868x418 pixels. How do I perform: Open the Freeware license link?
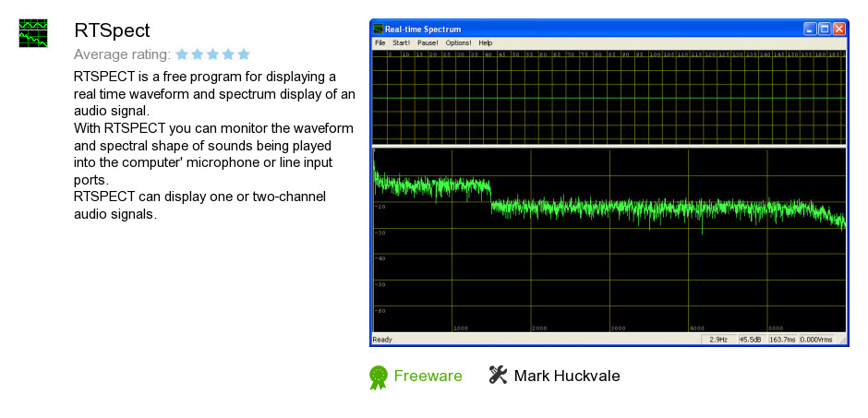(428, 376)
